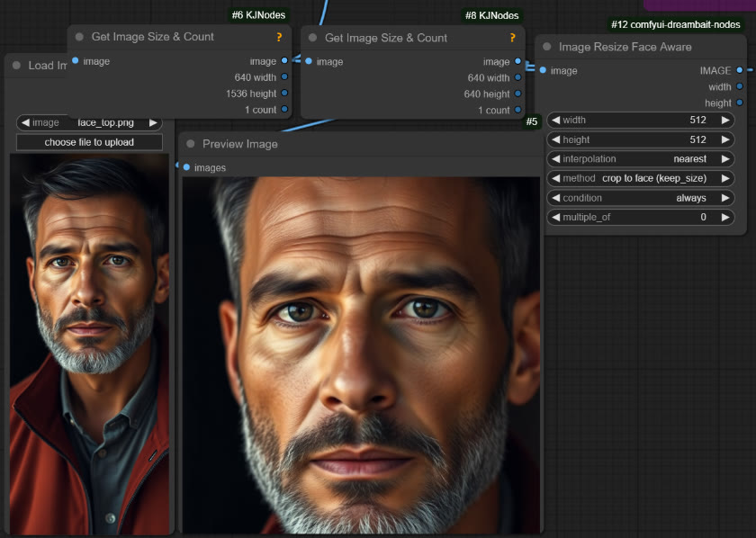Click the #5 node badge
The width and height of the screenshot is (756, 538).
coord(532,121)
